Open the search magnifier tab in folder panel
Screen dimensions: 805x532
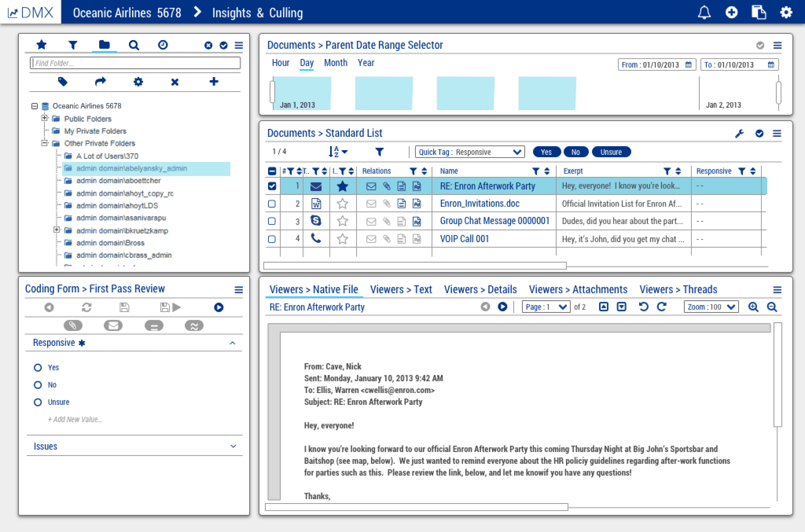click(x=134, y=45)
